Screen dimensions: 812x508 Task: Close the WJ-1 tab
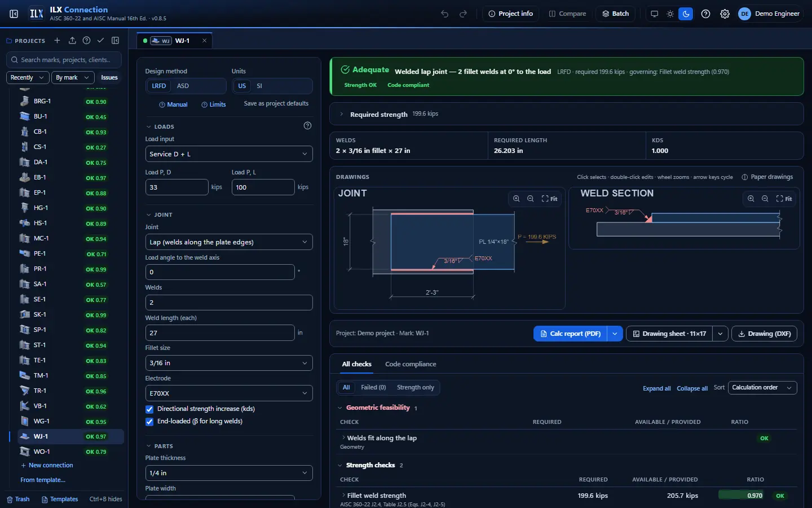[205, 41]
